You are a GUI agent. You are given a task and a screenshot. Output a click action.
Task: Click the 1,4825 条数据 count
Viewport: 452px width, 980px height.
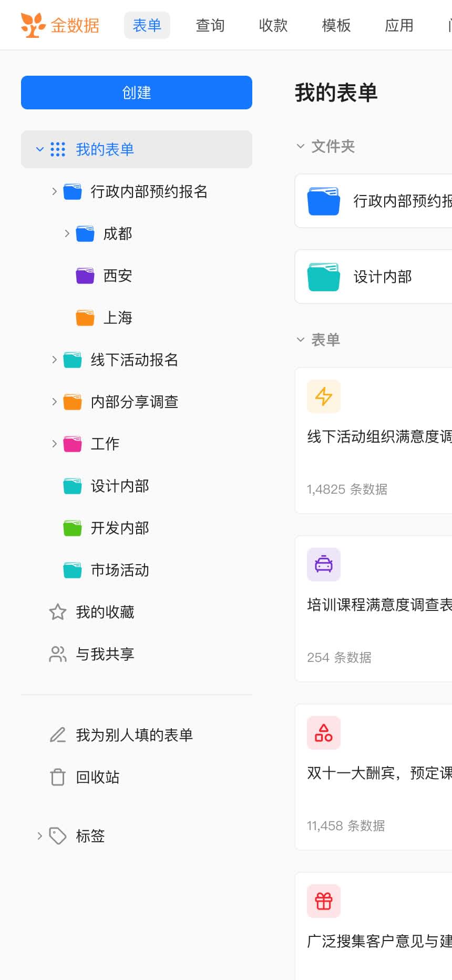[347, 489]
